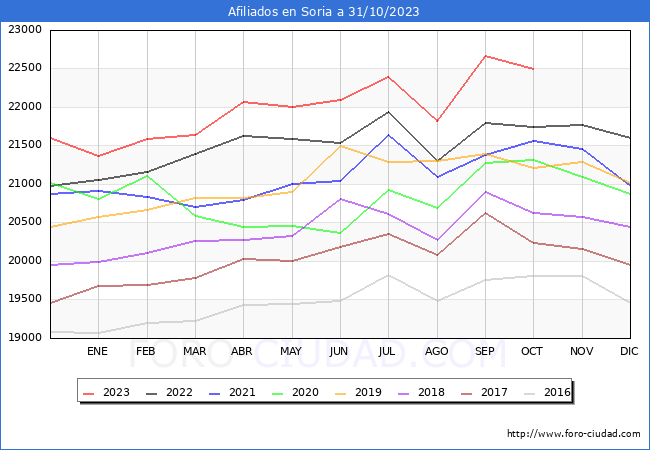
Task: Click the DIC month axis label
Action: tap(629, 351)
